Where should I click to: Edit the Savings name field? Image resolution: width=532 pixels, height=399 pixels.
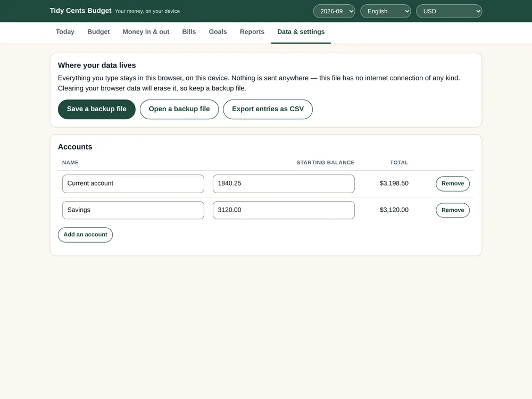click(x=133, y=210)
